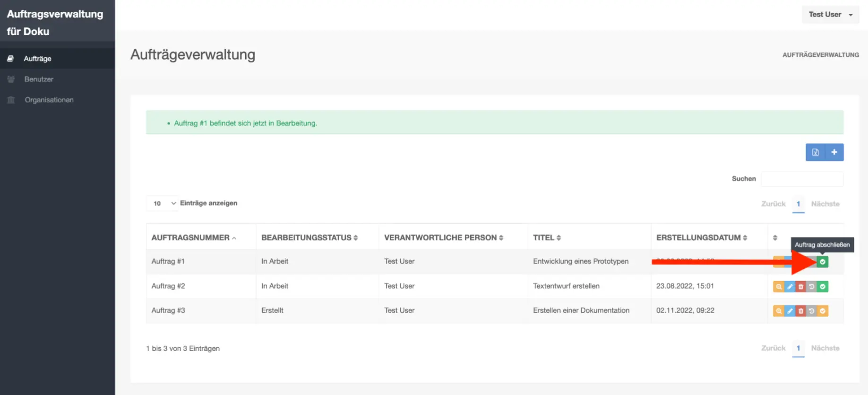
Task: Open Organisationen in the sidebar
Action: pos(49,100)
